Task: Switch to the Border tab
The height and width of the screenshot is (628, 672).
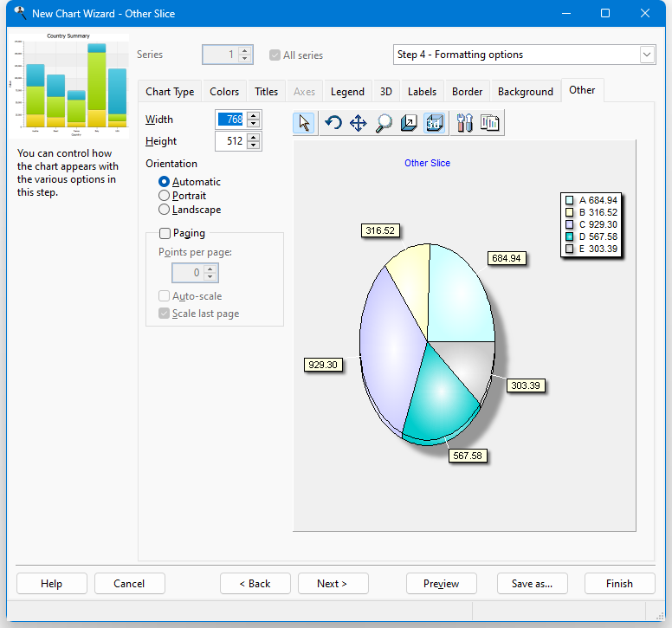Action: [467, 91]
